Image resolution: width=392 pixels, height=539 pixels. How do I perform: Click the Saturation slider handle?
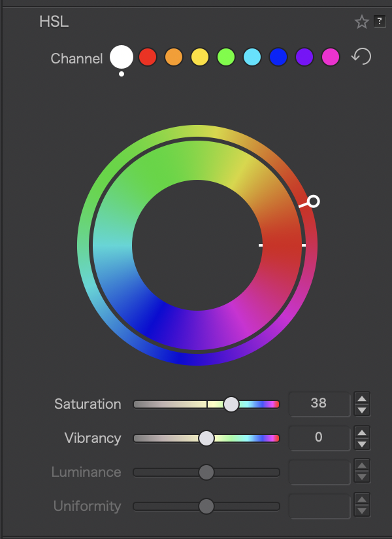point(231,404)
